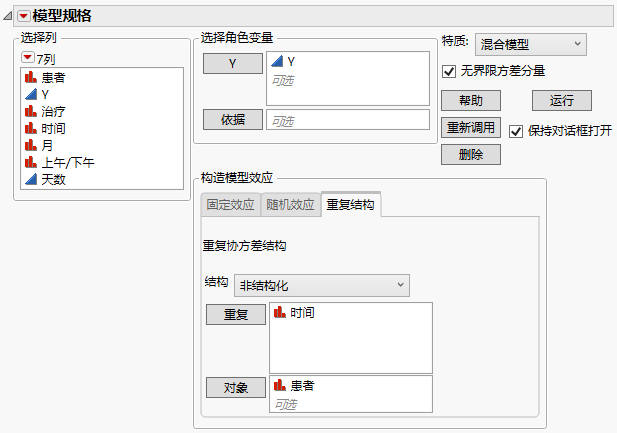Click the 运行 button
This screenshot has height=433, width=617.
click(x=562, y=100)
